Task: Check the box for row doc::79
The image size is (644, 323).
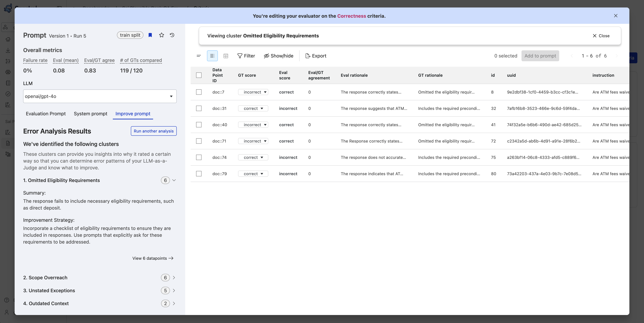Action: tap(199, 174)
